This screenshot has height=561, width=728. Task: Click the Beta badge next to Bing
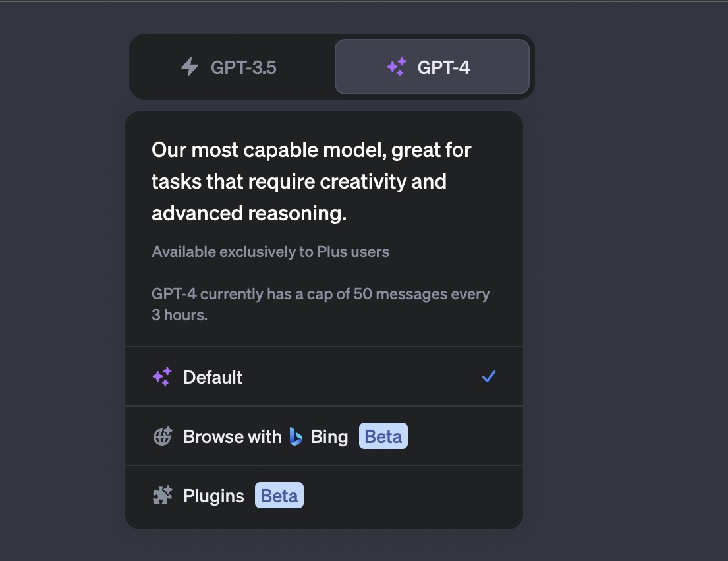coord(383,436)
